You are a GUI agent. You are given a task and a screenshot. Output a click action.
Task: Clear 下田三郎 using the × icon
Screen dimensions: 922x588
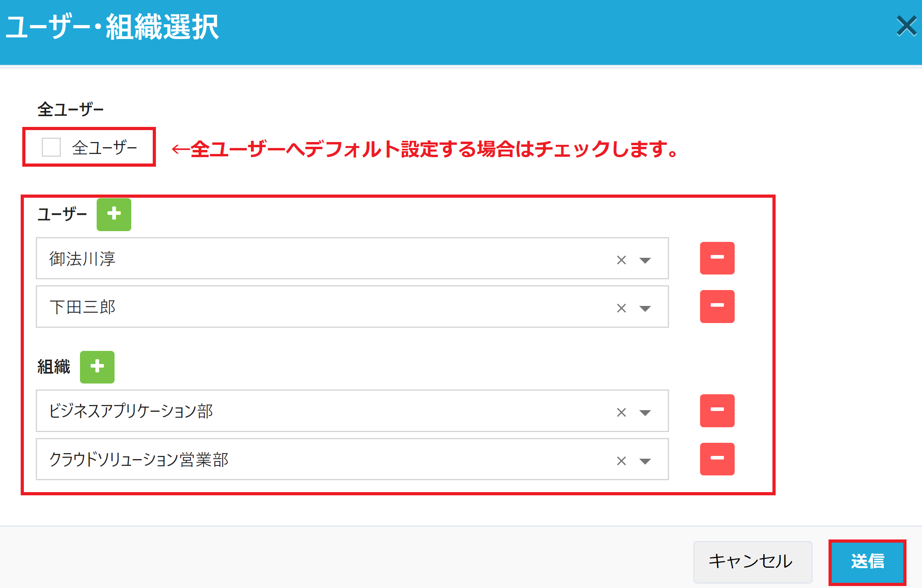(x=621, y=308)
